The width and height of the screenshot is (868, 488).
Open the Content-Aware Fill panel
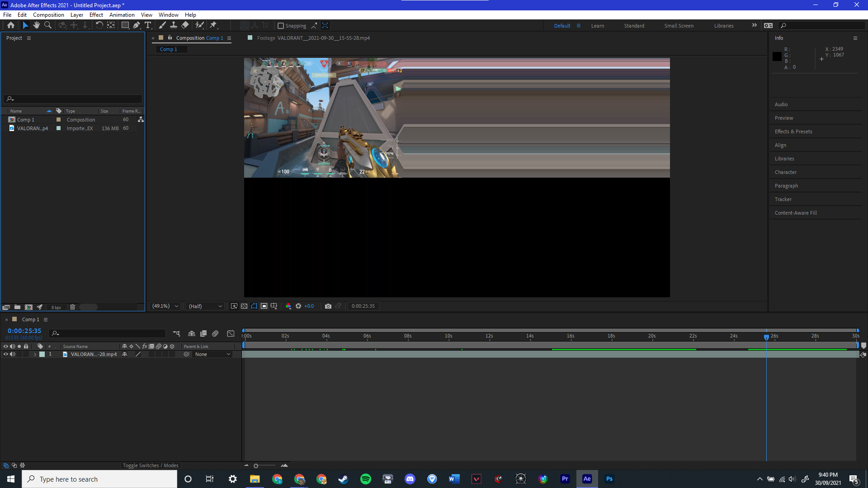[796, 213]
